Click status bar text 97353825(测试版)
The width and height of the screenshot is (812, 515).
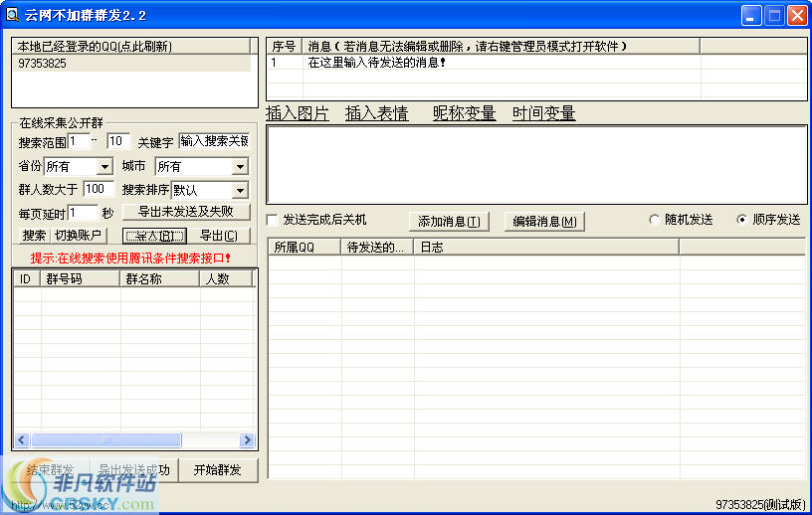(x=760, y=505)
